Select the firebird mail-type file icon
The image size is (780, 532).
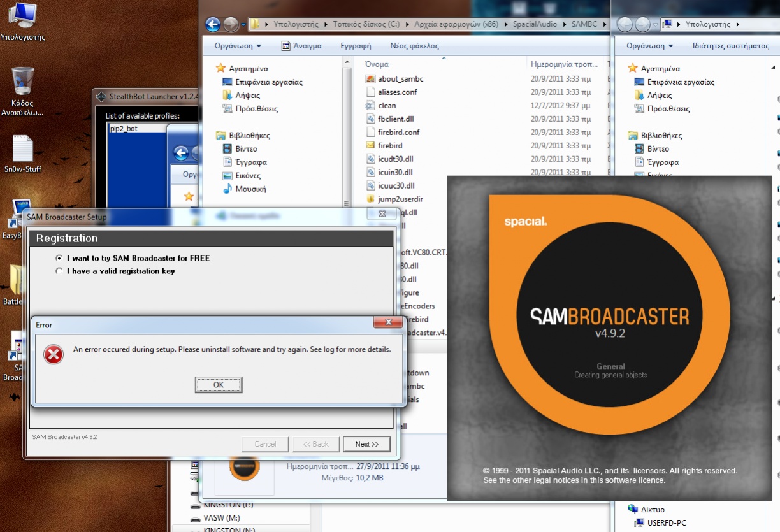pos(372,146)
